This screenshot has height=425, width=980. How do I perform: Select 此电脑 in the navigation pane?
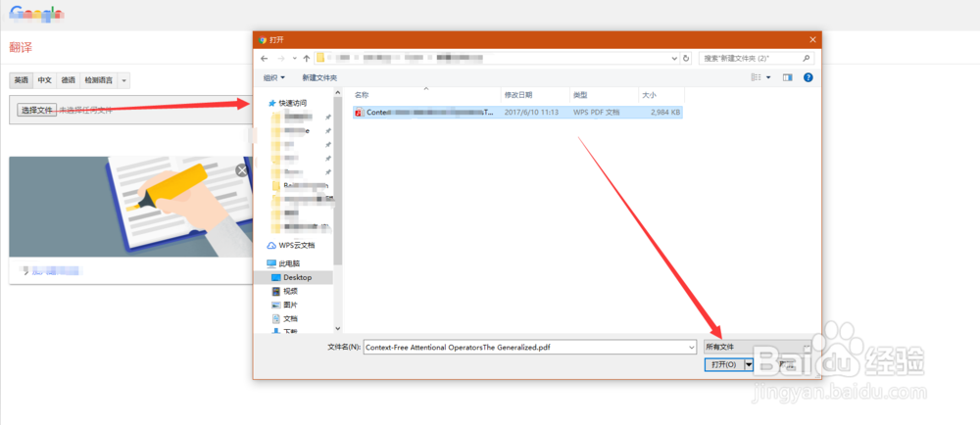point(290,263)
